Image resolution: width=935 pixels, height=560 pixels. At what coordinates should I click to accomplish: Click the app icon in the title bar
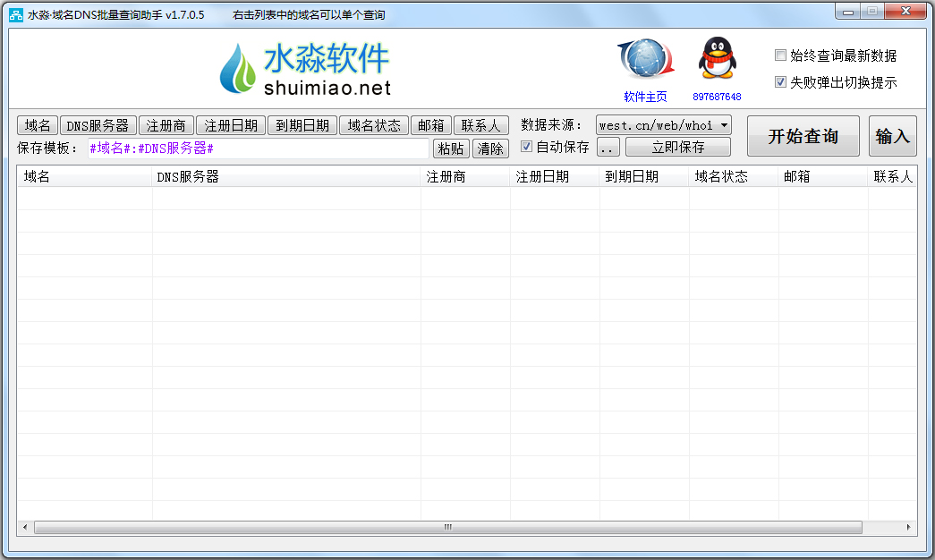coord(16,15)
